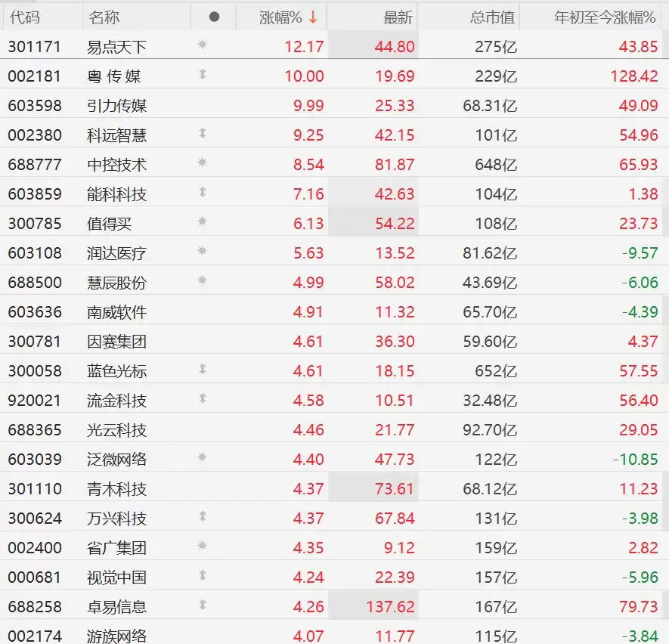
Task: Click the 代码 column header
Action: 25,17
